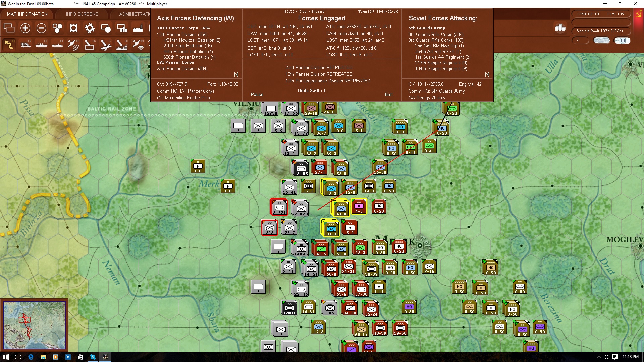Expand Soviet attackers list with [v]
The width and height of the screenshot is (644, 362).
tap(487, 74)
